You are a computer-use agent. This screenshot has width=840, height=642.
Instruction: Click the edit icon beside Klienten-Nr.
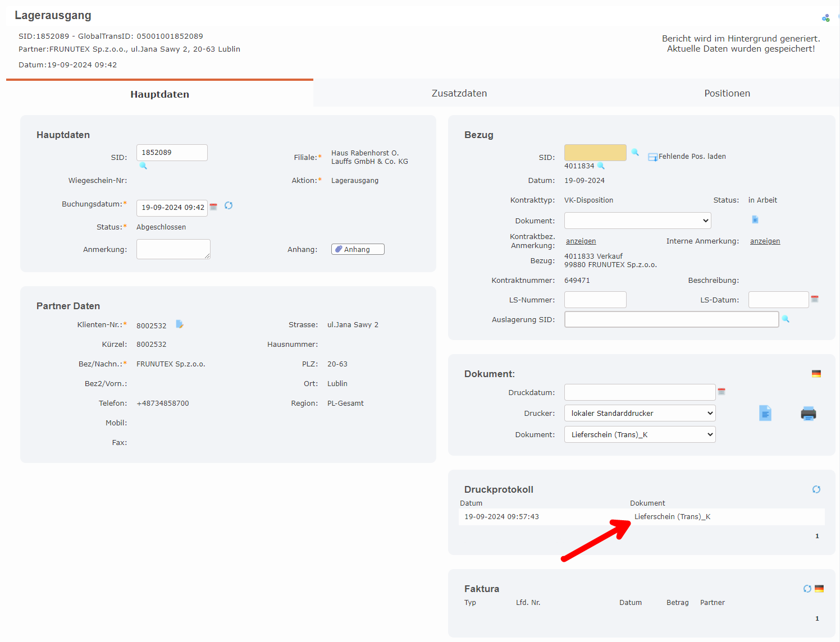(180, 324)
